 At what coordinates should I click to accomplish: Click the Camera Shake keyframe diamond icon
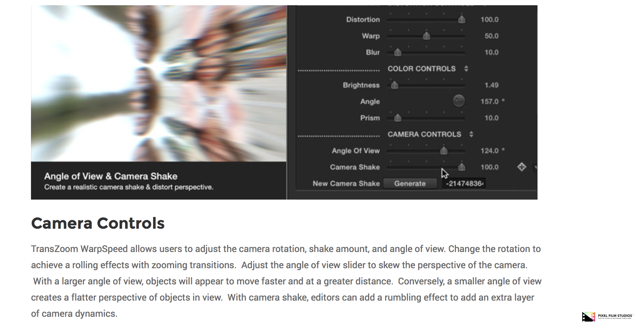click(x=521, y=167)
